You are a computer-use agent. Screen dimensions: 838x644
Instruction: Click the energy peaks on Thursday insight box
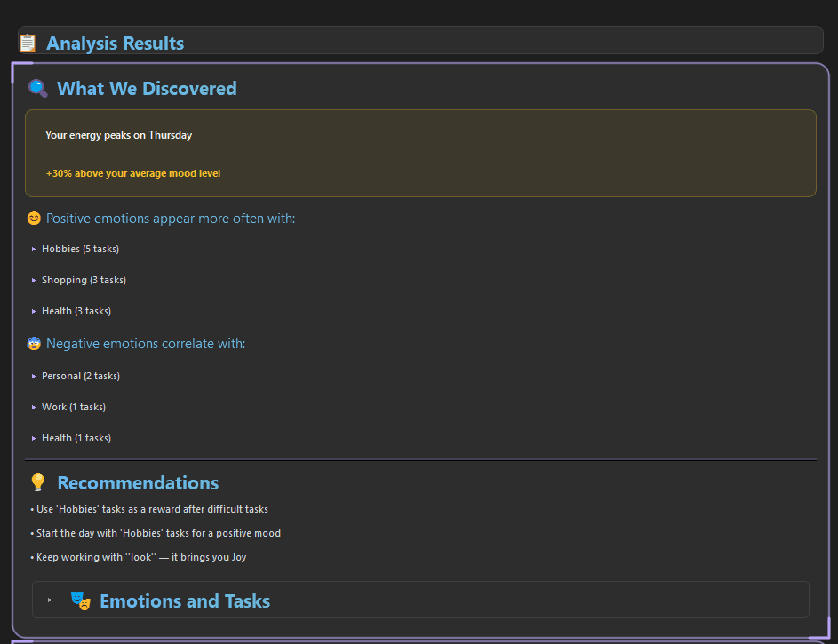pyautogui.click(x=419, y=152)
